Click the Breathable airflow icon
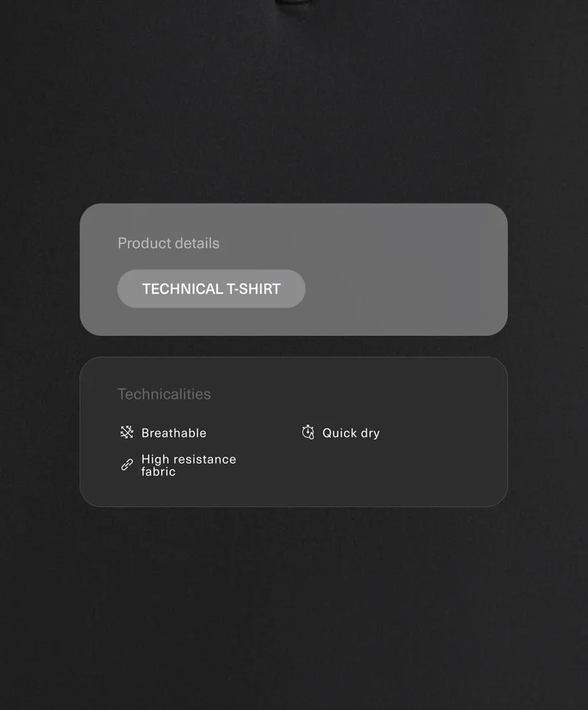 tap(127, 433)
